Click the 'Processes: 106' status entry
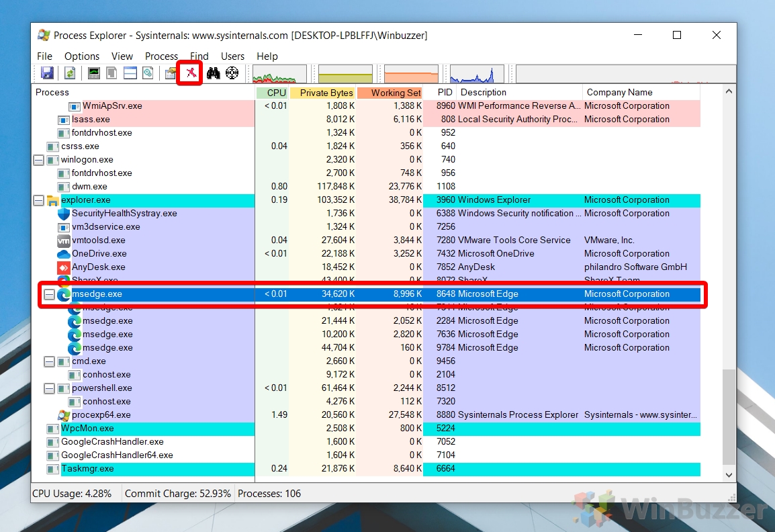775x532 pixels. tap(269, 494)
